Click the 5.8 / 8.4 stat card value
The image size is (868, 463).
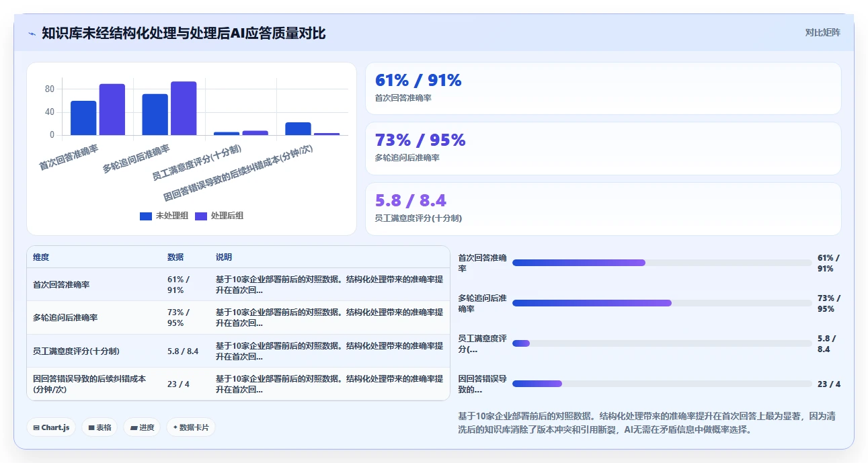pos(411,201)
